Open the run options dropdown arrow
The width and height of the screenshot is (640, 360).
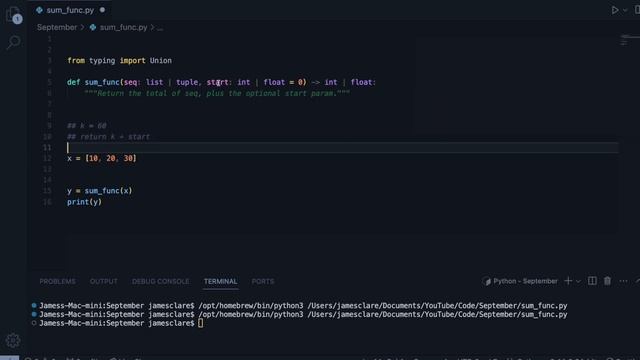point(625,10)
